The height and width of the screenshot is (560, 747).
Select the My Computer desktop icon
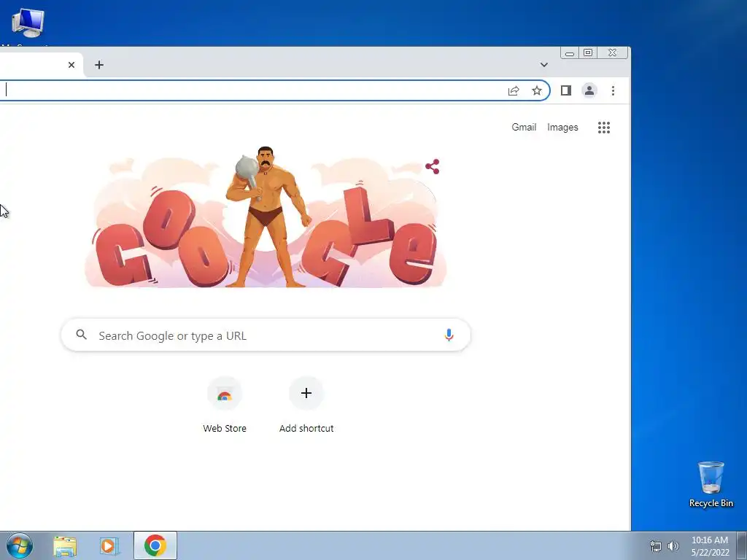[27, 27]
